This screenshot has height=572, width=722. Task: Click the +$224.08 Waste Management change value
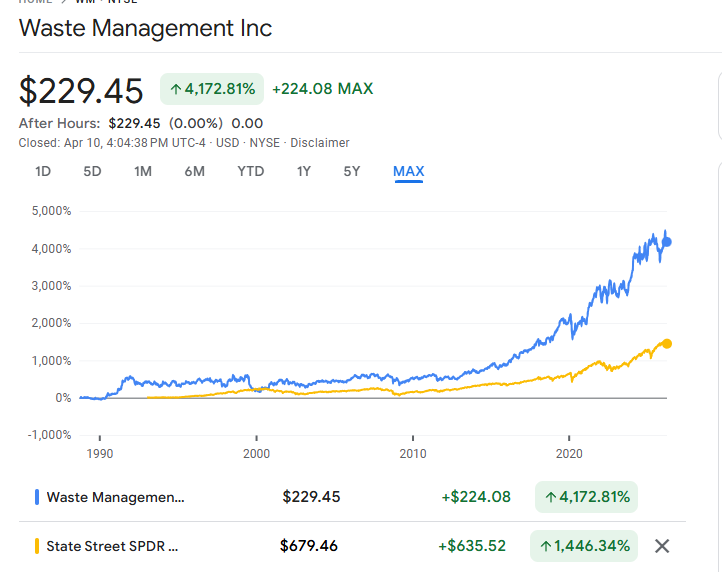pos(476,497)
